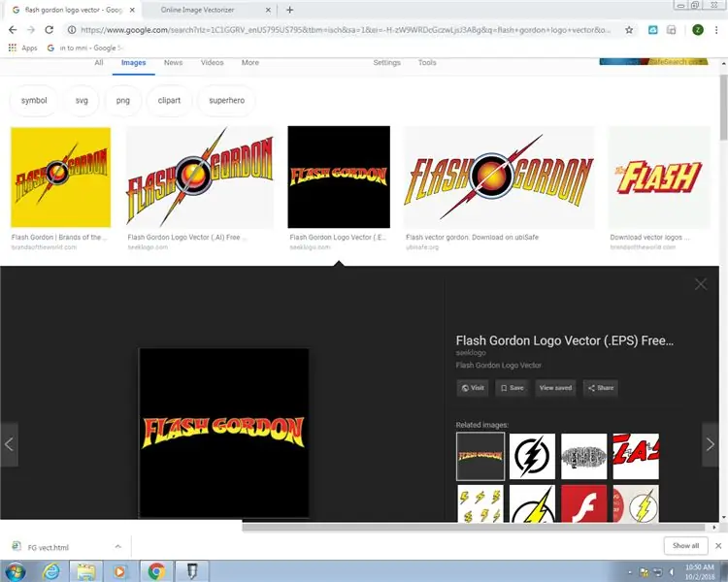Open the blue extension icon in toolbar
This screenshot has height=582, width=728.
653,30
